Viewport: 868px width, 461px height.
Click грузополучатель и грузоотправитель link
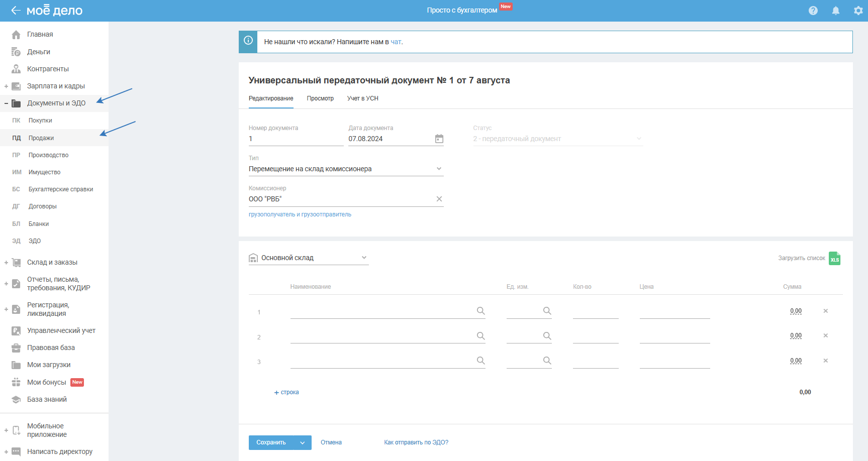click(x=300, y=214)
